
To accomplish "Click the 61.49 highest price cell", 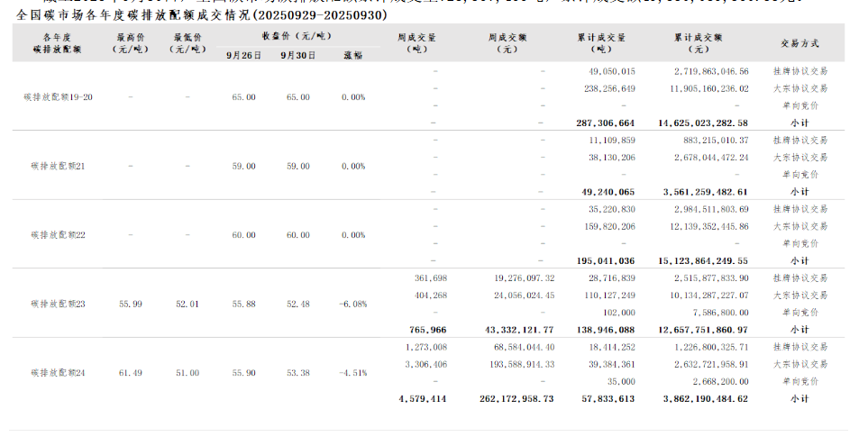I will click(131, 372).
